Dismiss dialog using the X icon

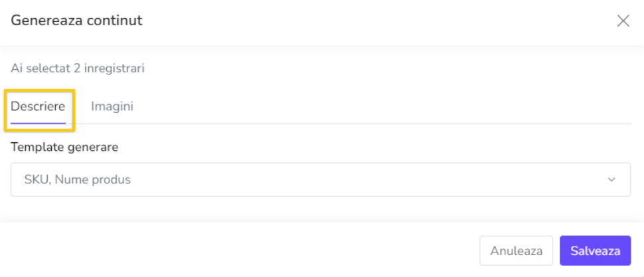(623, 21)
